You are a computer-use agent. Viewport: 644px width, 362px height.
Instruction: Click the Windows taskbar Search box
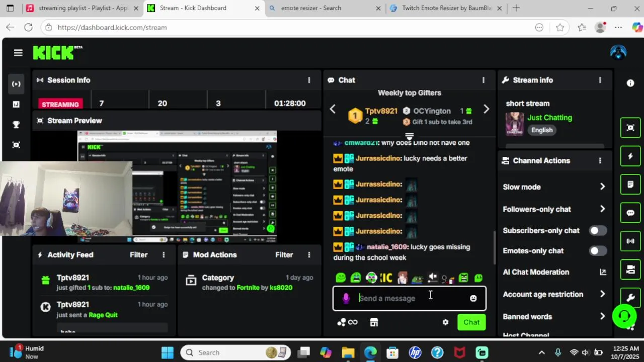coord(235,352)
